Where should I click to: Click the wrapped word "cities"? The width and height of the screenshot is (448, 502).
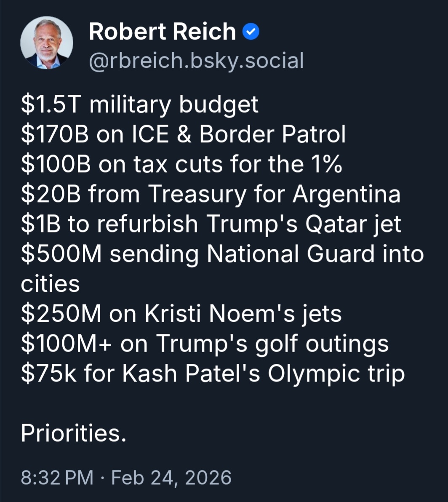click(x=50, y=284)
